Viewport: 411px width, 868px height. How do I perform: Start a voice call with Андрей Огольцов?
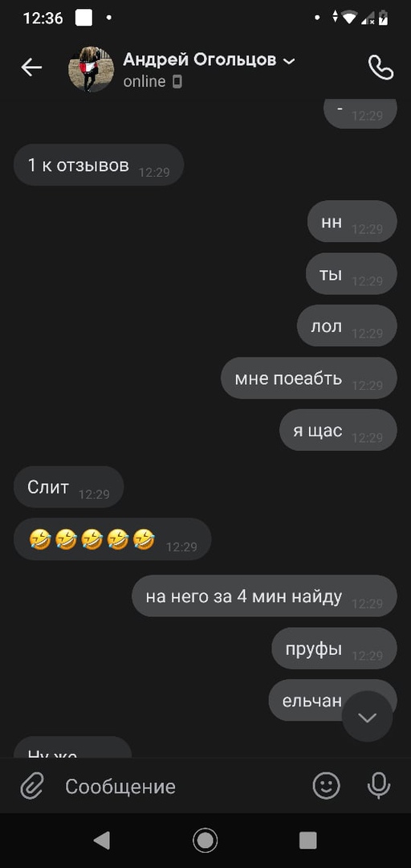(x=380, y=68)
